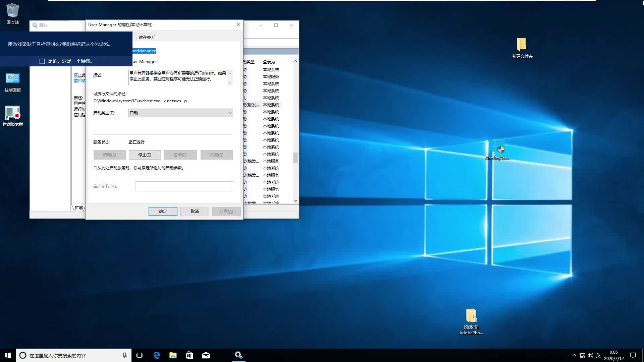
Task: Click the 停止 button to stop the service
Action: (145, 155)
